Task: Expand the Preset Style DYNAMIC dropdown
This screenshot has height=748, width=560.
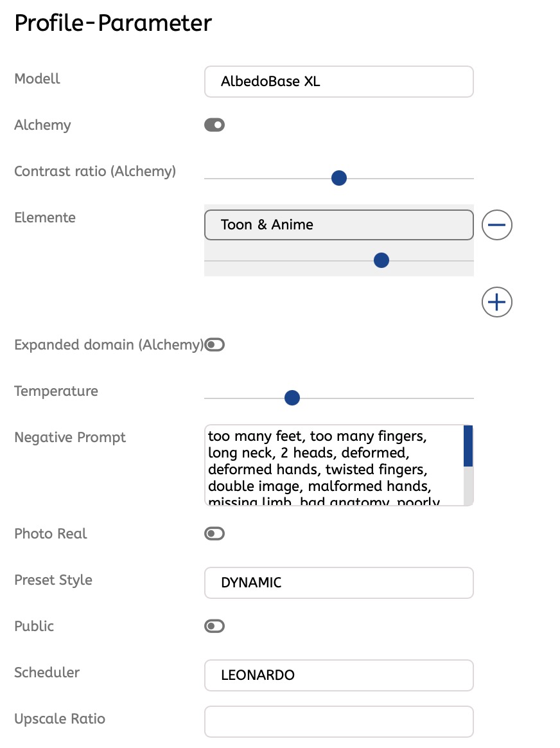Action: [338, 583]
